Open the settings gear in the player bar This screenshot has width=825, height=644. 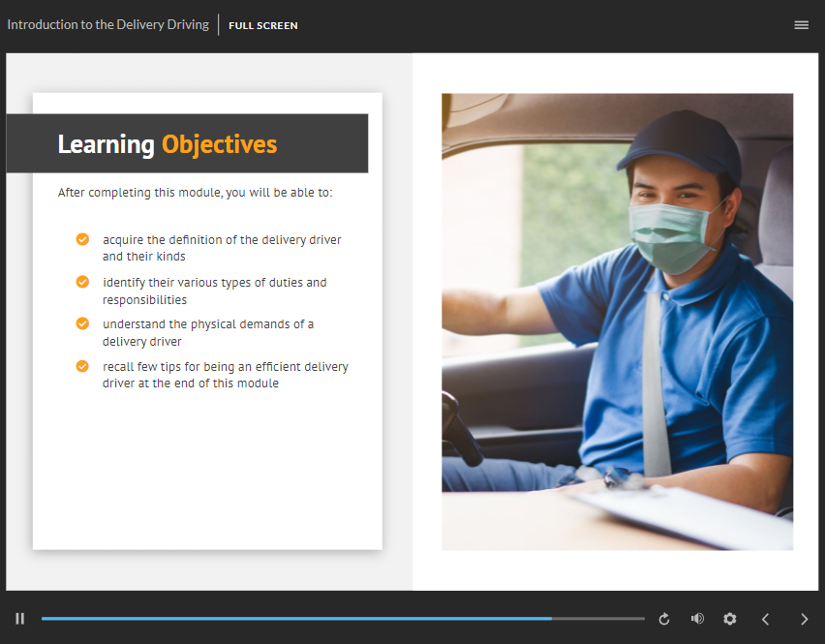[x=730, y=619]
